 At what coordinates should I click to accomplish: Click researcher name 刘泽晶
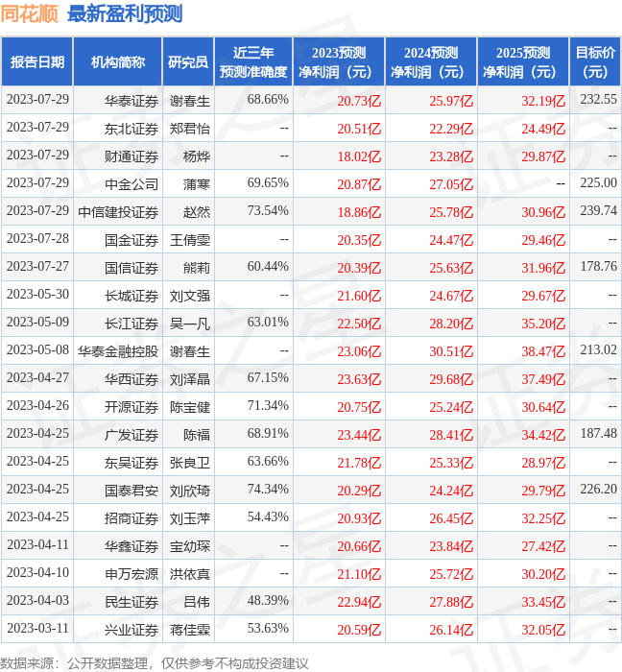point(190,379)
